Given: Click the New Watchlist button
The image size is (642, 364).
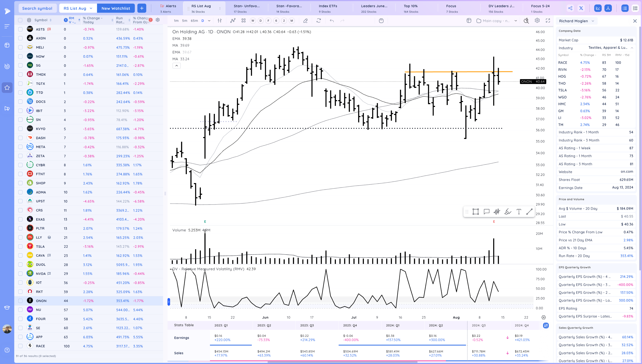Looking at the screenshot, I should (x=116, y=8).
